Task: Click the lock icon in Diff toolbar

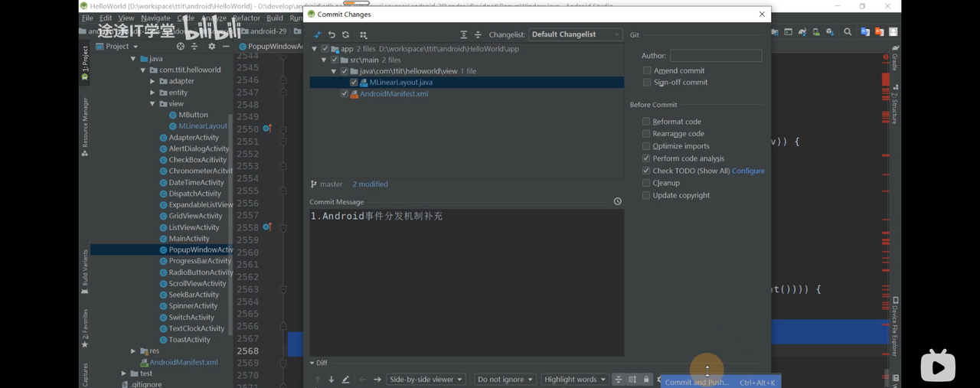Action: pyautogui.click(x=646, y=380)
